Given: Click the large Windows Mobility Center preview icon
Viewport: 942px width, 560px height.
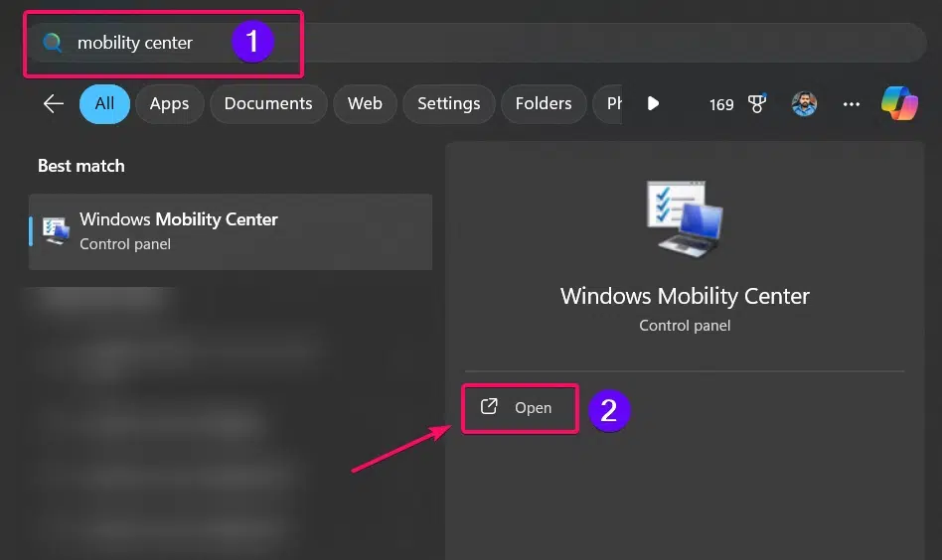Looking at the screenshot, I should [685, 219].
